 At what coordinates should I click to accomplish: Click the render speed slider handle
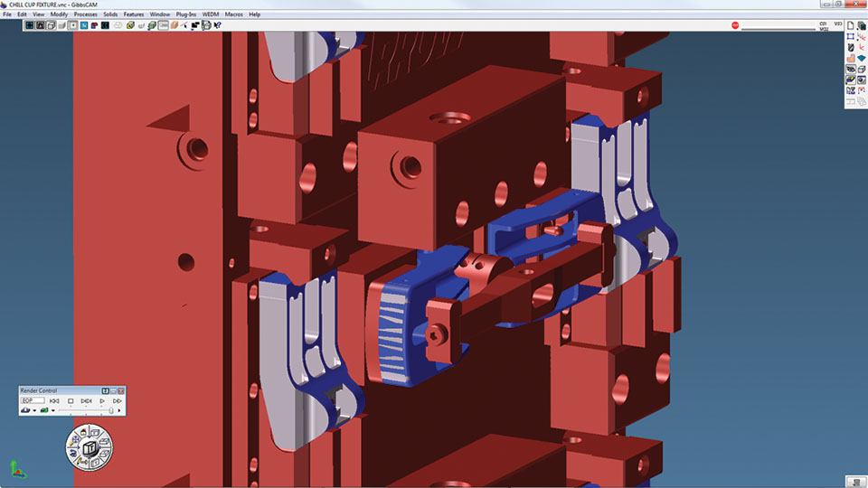pos(110,410)
